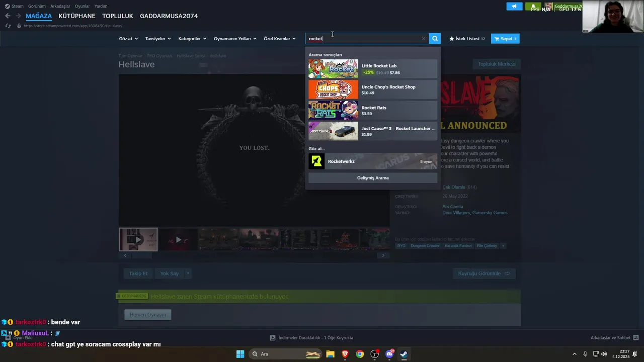
Task: Select Little Rocket Lab search result
Action: pos(373,69)
